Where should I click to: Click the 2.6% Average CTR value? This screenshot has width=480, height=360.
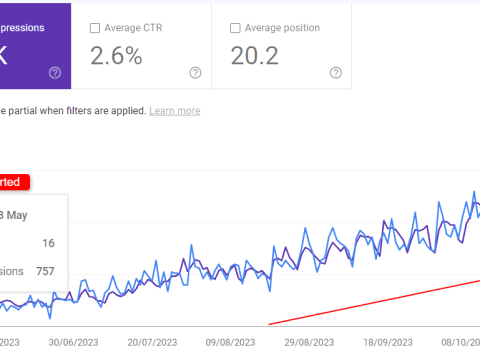pyautogui.click(x=116, y=56)
